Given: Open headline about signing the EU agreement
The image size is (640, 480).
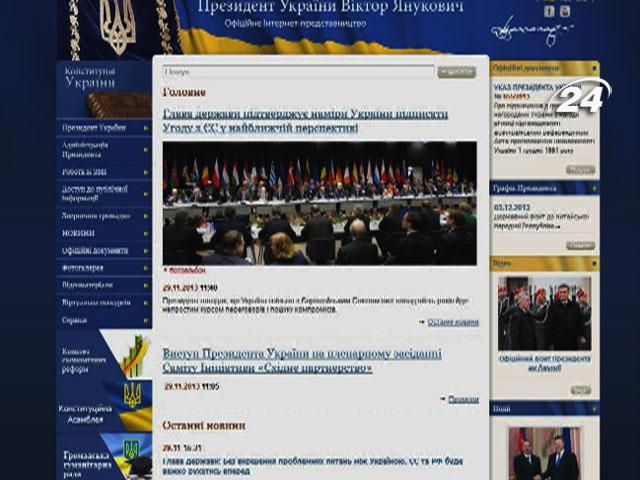Looking at the screenshot, I should click(x=305, y=121).
